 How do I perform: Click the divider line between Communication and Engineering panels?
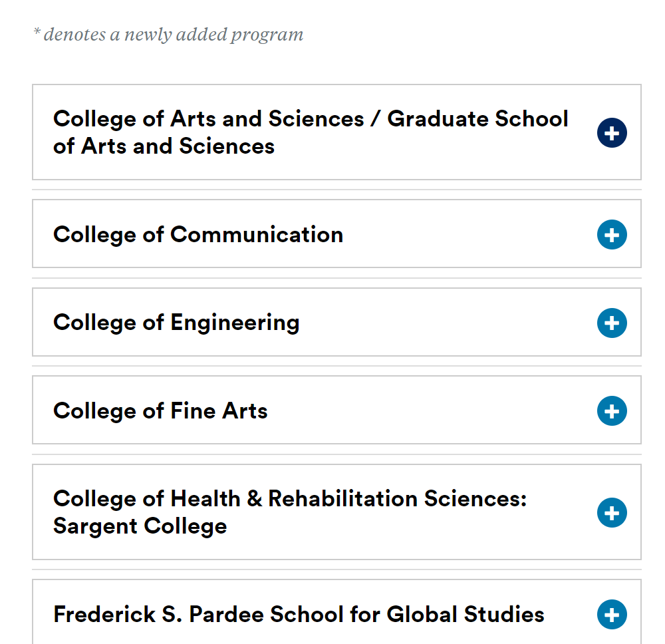click(x=336, y=278)
